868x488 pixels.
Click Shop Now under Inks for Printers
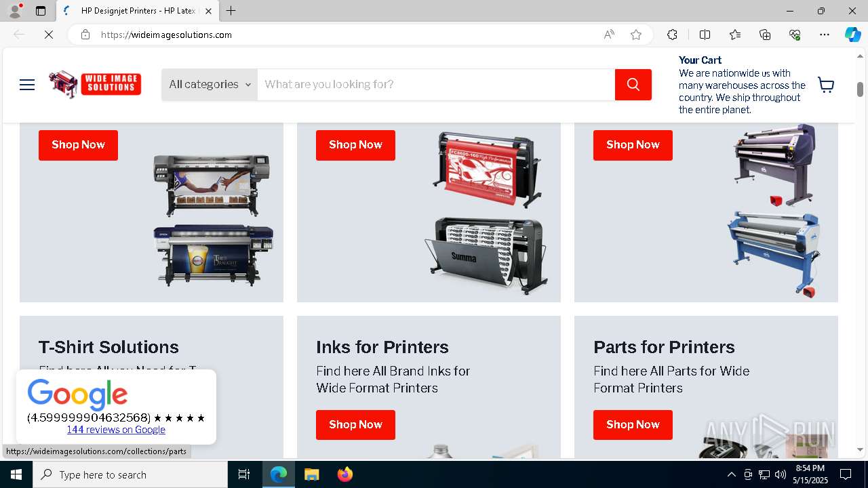[355, 425]
